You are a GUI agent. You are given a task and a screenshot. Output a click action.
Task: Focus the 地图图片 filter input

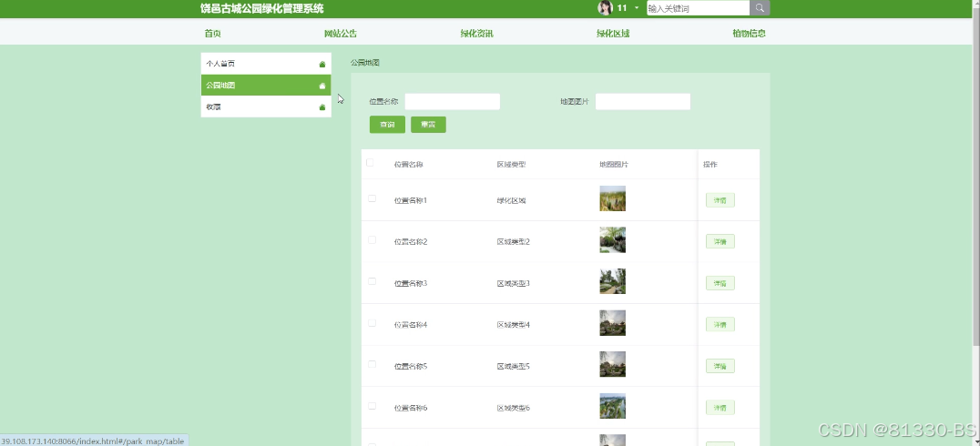(643, 101)
